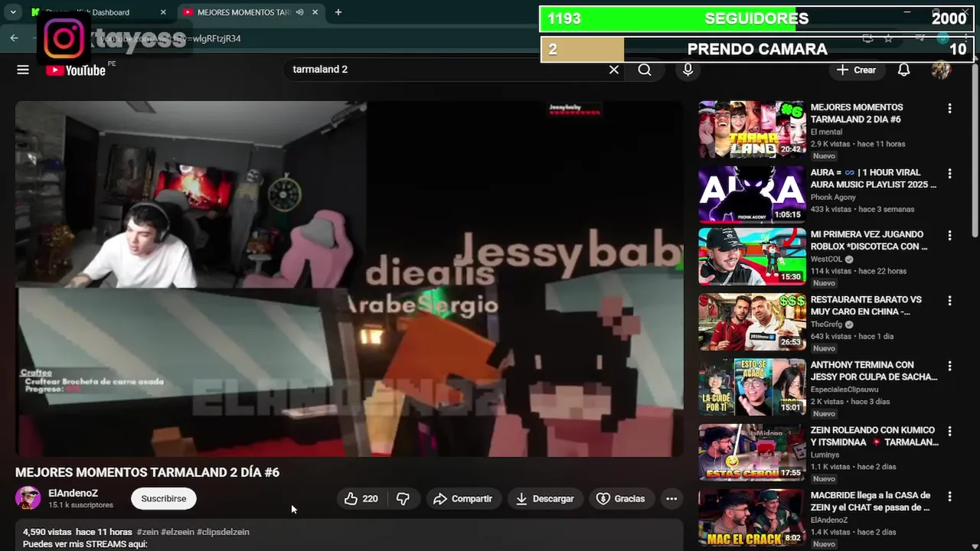Click the sidebar channel name "Phonk Agony"
The width and height of the screenshot is (980, 551).
pyautogui.click(x=833, y=197)
